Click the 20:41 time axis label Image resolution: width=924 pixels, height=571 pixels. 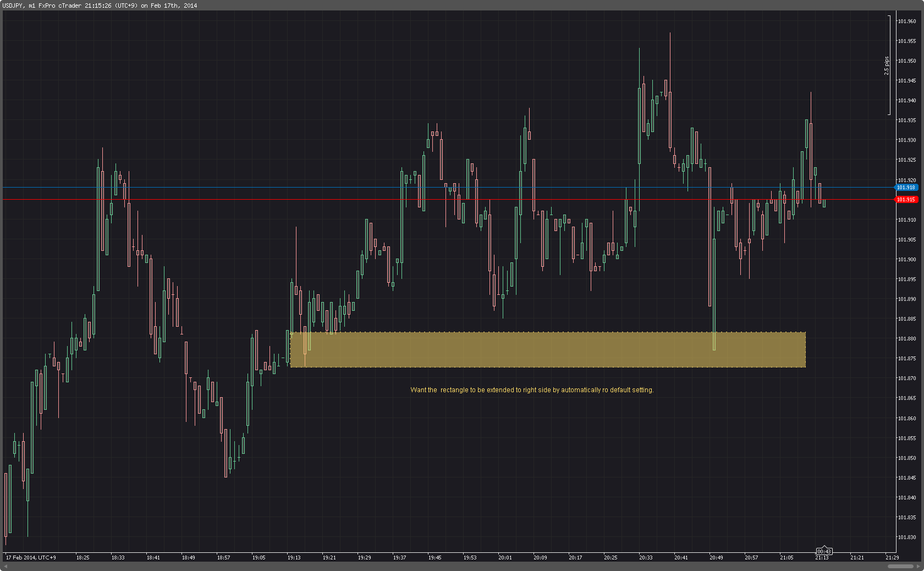click(x=681, y=558)
